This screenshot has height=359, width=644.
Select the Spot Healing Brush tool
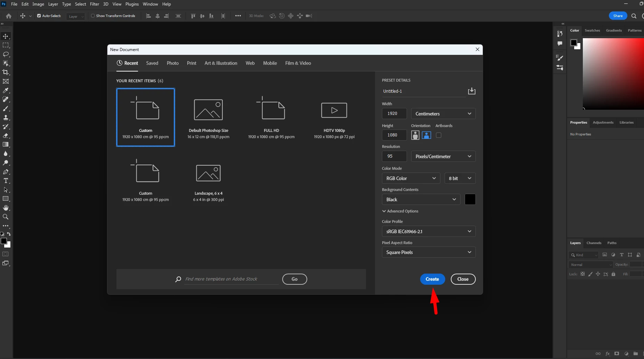[6, 100]
